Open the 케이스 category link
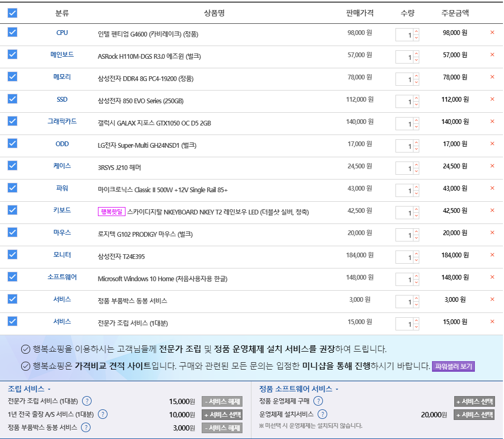This screenshot has width=504, height=439. [x=62, y=166]
